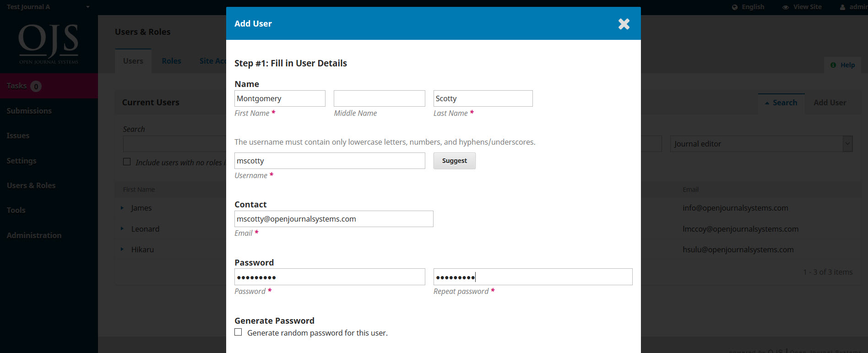Open the Journal editor role dropdown
The width and height of the screenshot is (868, 353).
pos(761,144)
